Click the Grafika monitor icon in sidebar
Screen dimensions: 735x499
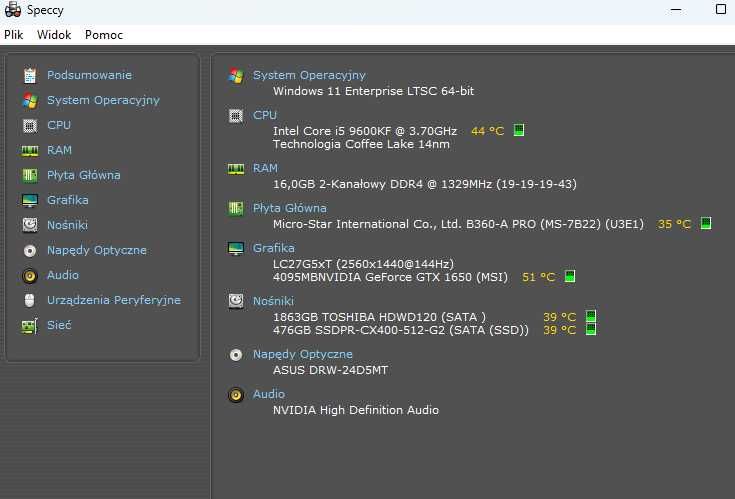(30, 201)
